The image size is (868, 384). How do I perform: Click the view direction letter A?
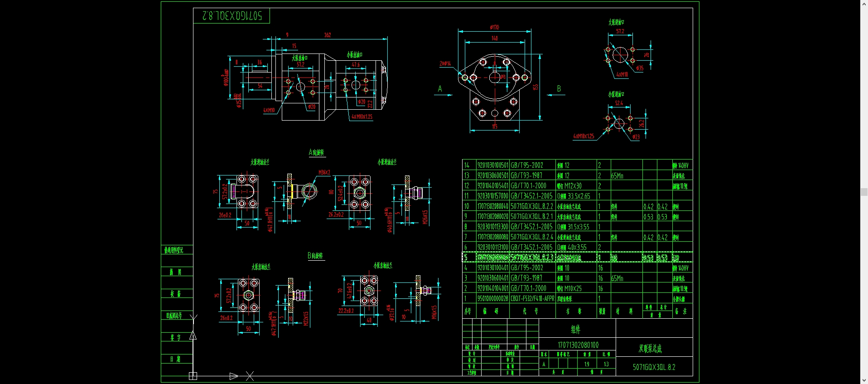[x=440, y=89]
